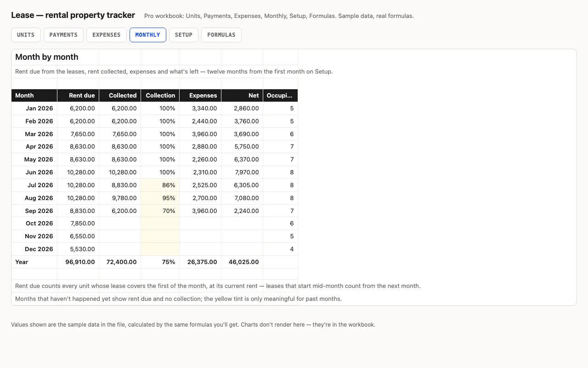The image size is (588, 368).
Task: Select the "Oct 2026" month cell
Action: (x=34, y=224)
